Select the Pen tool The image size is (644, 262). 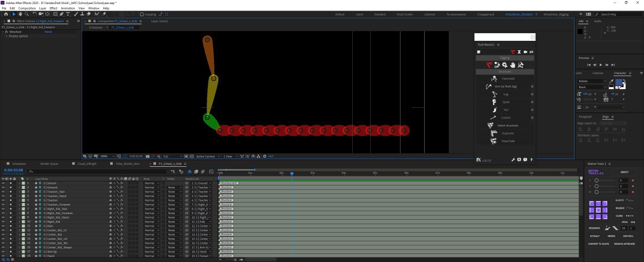61,14
